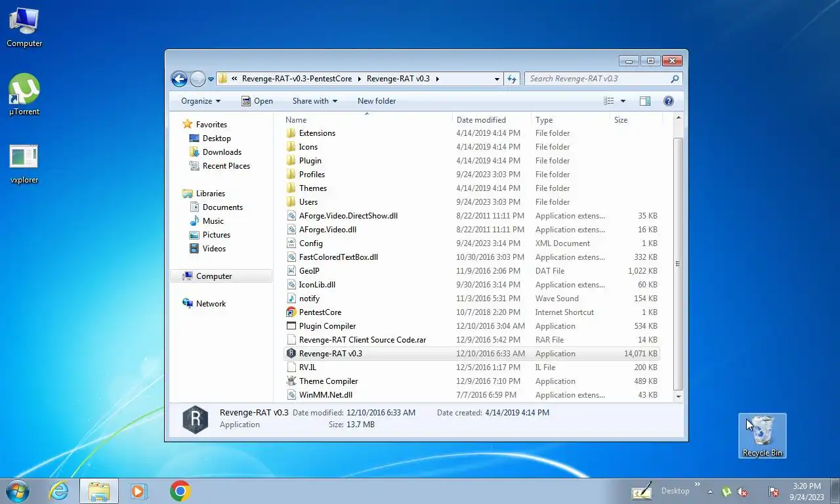
Task: Select the Recycle Bin icon
Action: pos(762,436)
